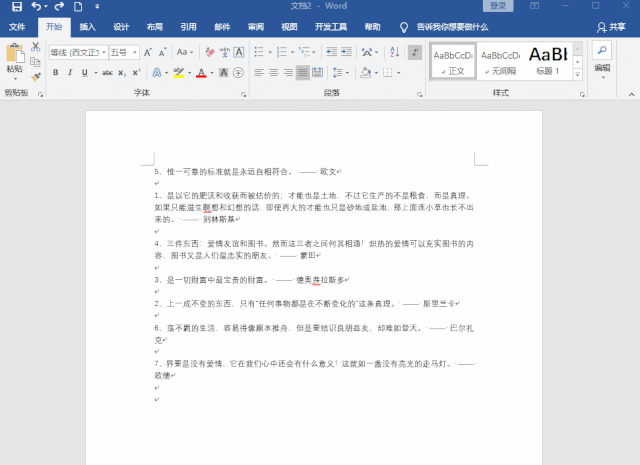
Task: Toggle justified alignment
Action: [302, 73]
